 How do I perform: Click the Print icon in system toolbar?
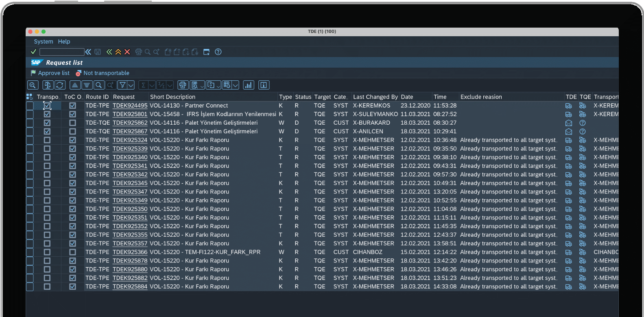[x=138, y=52]
